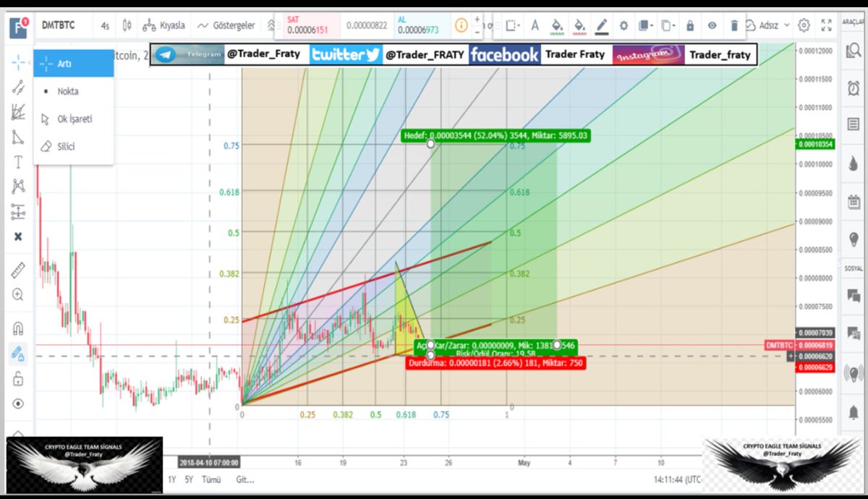
Task: Open the 4s time interval selector
Action: point(106,25)
